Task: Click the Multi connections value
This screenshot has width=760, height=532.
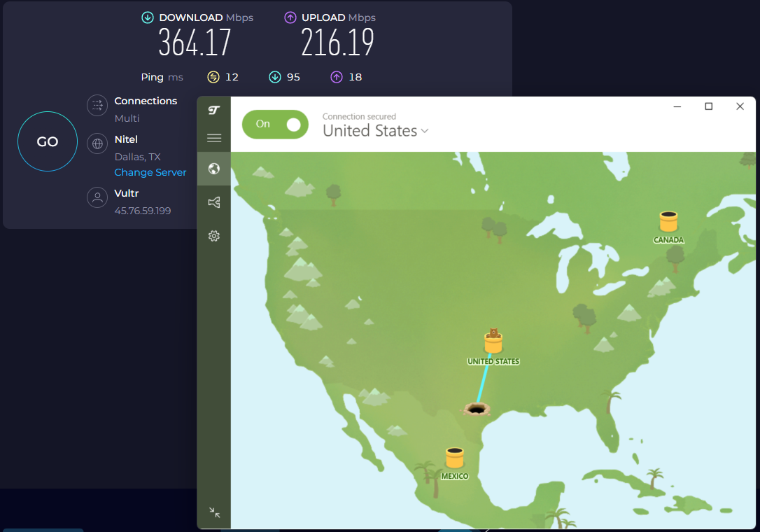Action: tap(127, 118)
